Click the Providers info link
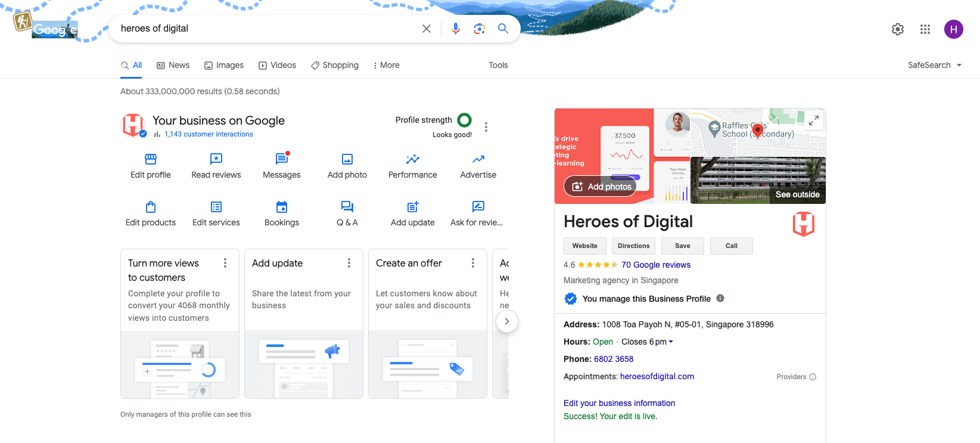980x443 pixels. (x=797, y=377)
